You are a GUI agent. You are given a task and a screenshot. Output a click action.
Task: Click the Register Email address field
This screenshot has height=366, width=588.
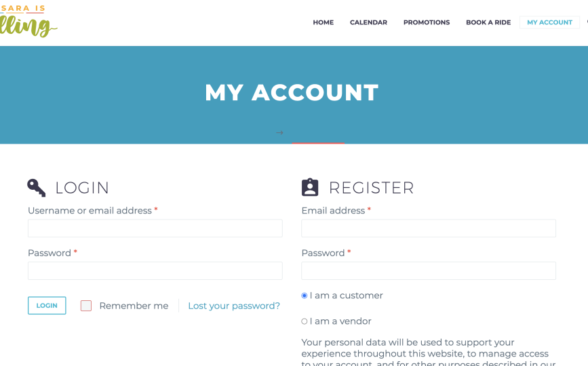[429, 228]
